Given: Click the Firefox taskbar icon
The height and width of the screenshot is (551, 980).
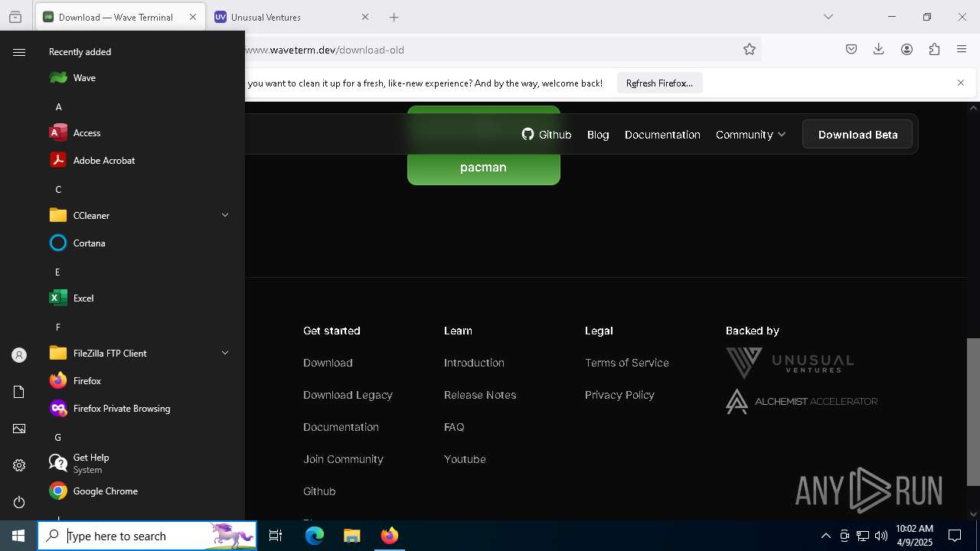Looking at the screenshot, I should (x=390, y=536).
